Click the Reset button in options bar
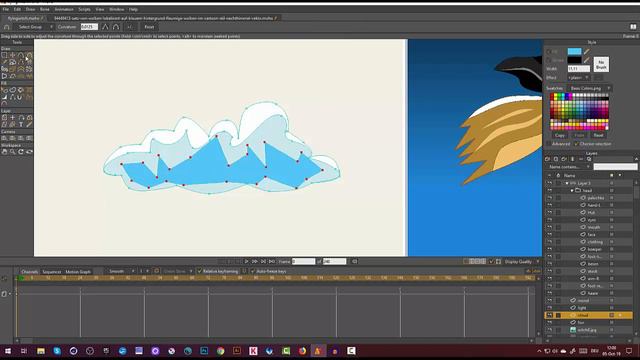Screen dimensions: 640x360 point(149,27)
